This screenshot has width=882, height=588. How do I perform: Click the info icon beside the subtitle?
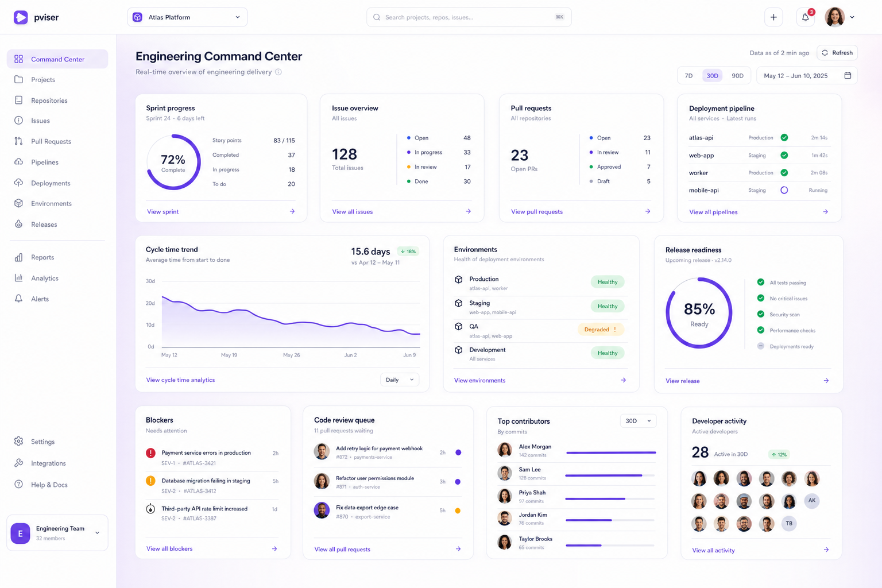pyautogui.click(x=278, y=72)
